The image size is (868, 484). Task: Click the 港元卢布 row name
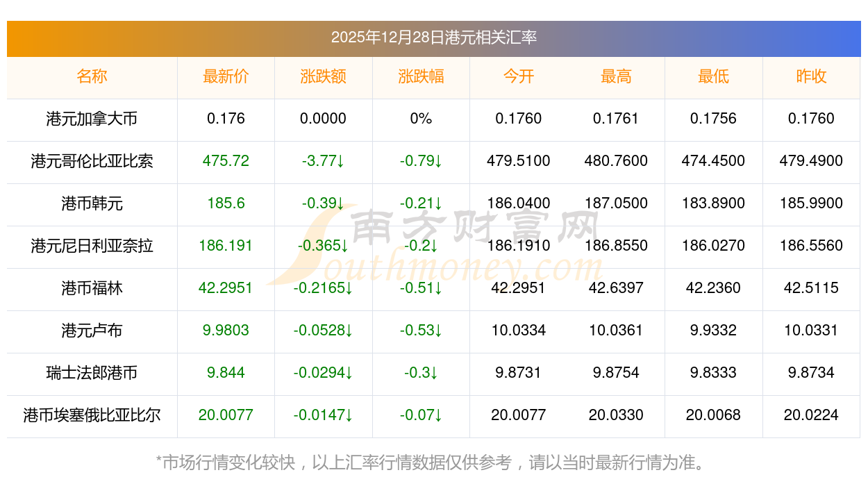pyautogui.click(x=92, y=331)
